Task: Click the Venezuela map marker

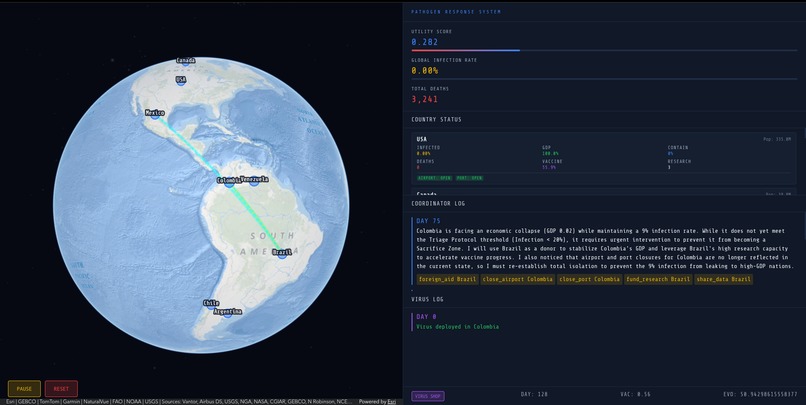Action: coord(254,179)
